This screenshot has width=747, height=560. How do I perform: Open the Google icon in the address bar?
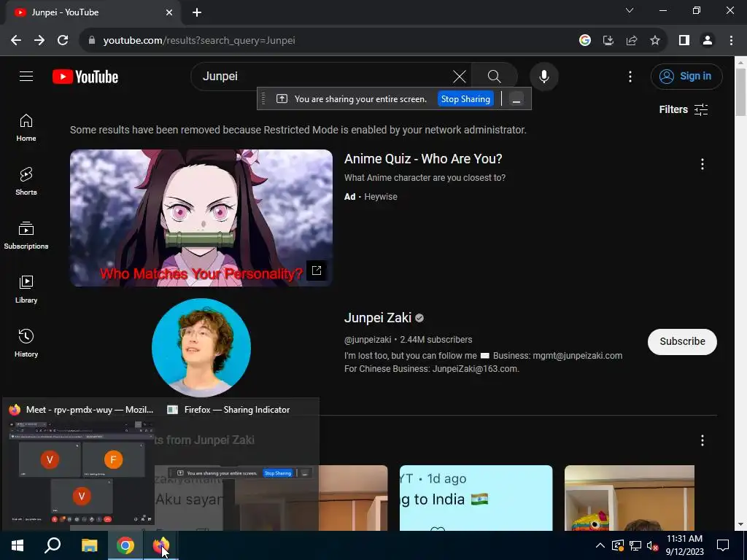click(x=584, y=41)
